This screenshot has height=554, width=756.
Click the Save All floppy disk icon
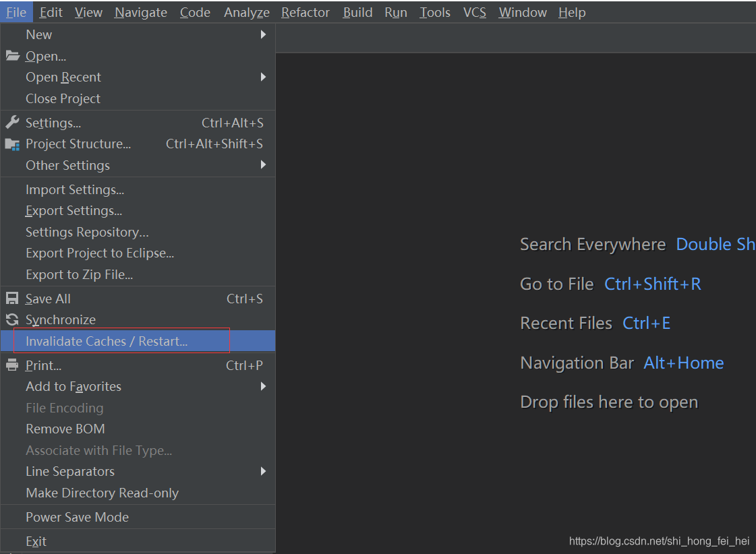point(12,298)
